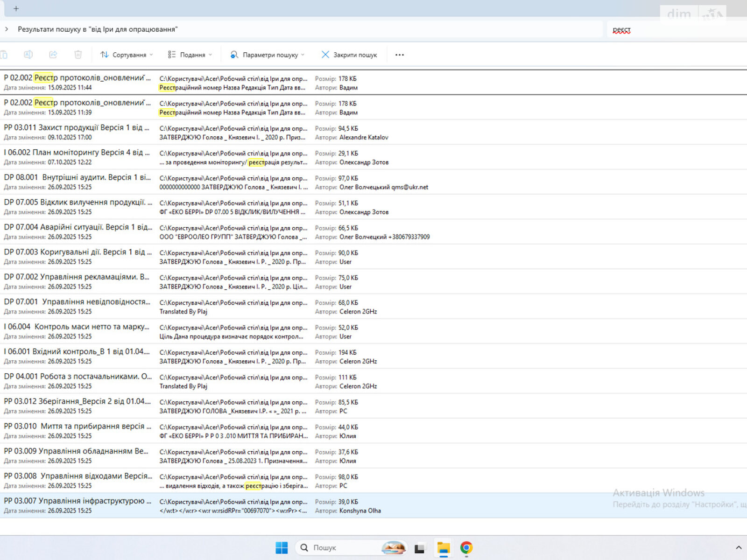Show hidden system tray icons
Screen dimensions: 747x560
(x=738, y=547)
